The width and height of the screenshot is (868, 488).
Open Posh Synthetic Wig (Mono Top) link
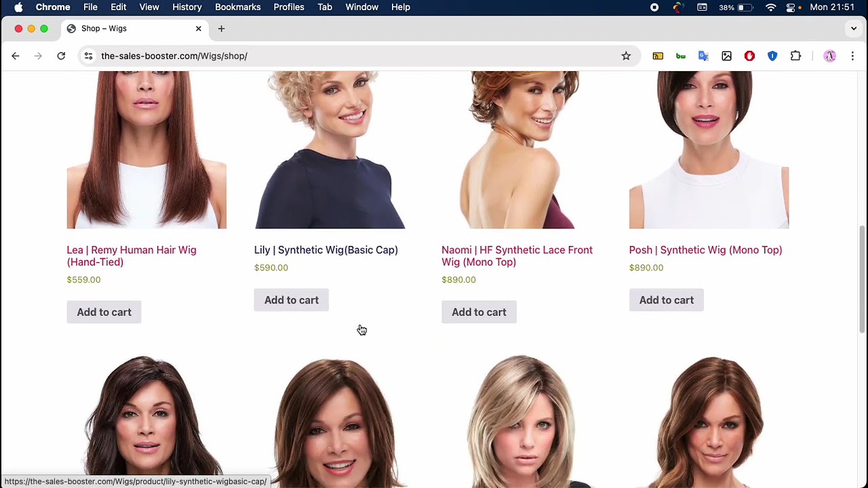click(x=705, y=250)
